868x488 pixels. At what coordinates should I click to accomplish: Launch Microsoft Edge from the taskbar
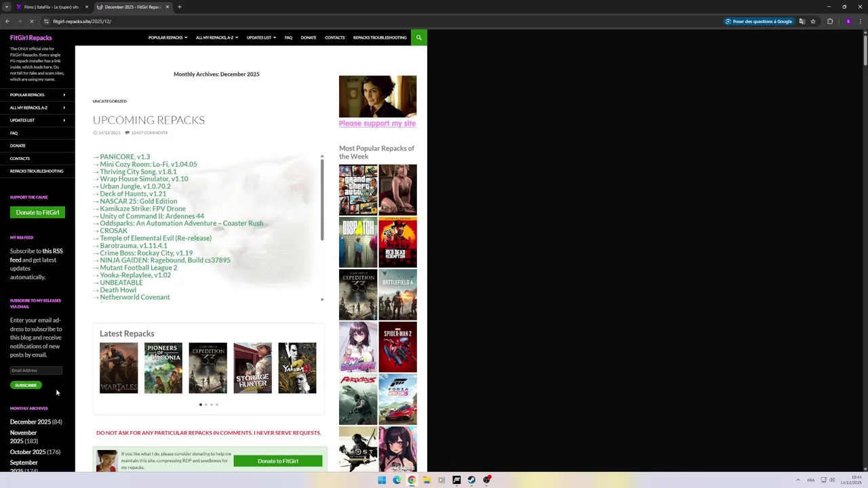click(397, 480)
